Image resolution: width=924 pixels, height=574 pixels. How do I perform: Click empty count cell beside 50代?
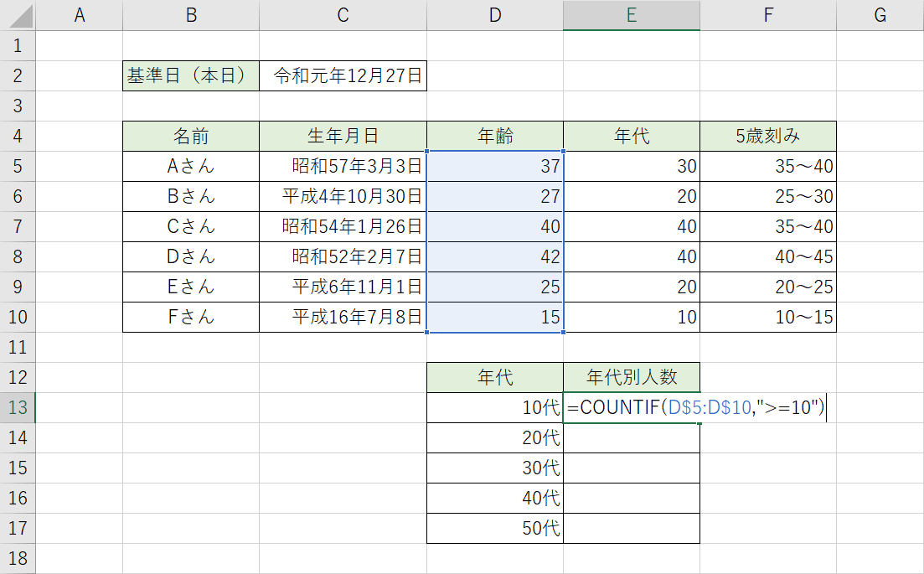coord(632,528)
